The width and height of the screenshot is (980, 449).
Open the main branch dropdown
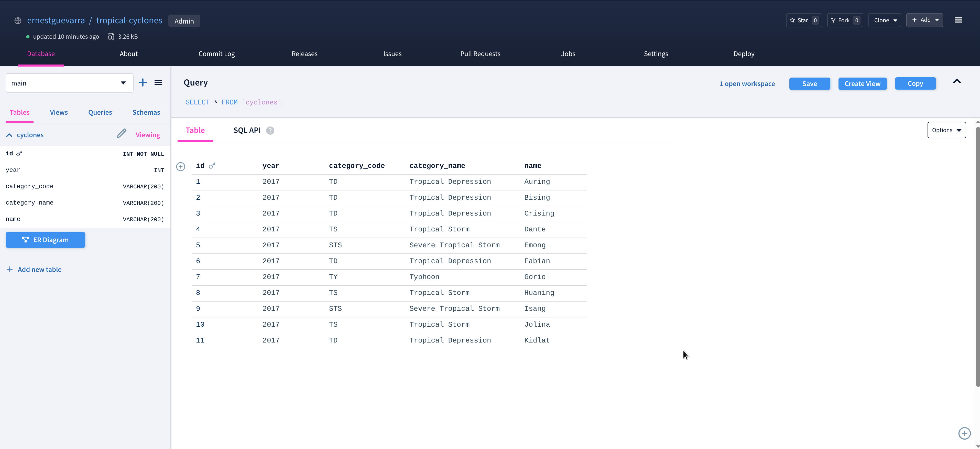pos(70,83)
